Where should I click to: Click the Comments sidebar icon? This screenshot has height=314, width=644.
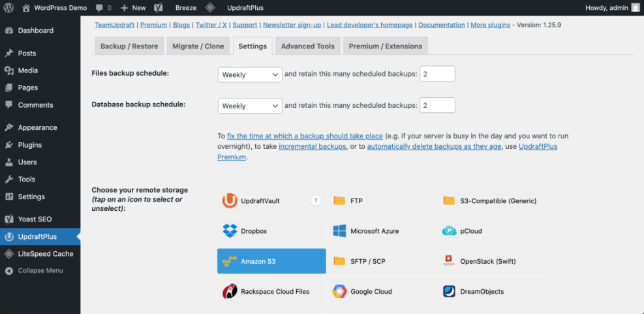(9, 105)
